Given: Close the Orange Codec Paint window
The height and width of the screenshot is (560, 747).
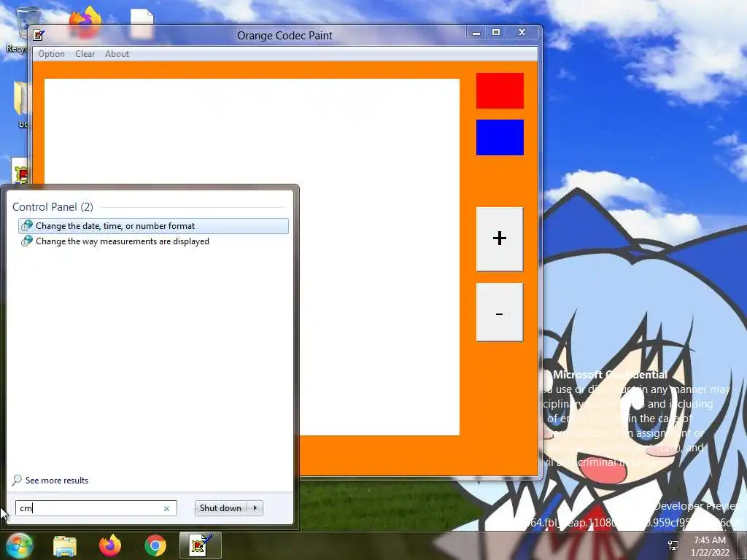Looking at the screenshot, I should click(522, 32).
